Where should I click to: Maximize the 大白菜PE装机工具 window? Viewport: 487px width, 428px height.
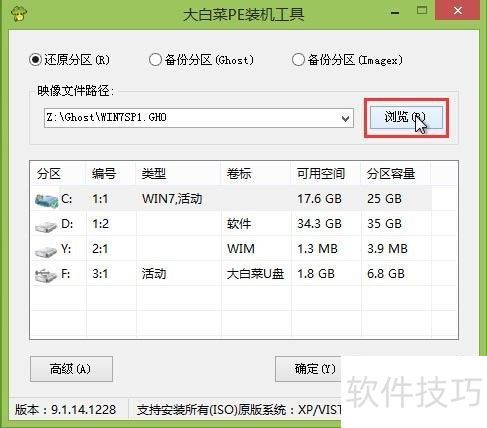coord(422,11)
